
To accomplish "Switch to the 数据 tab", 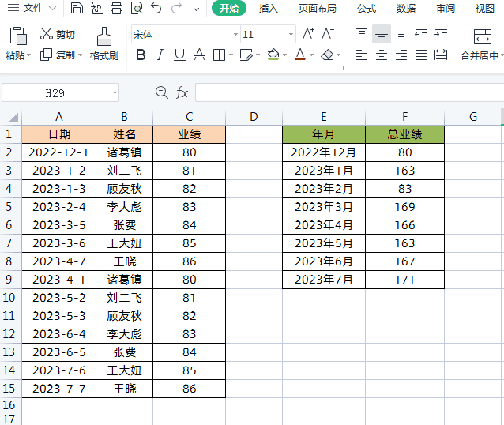I will (406, 8).
